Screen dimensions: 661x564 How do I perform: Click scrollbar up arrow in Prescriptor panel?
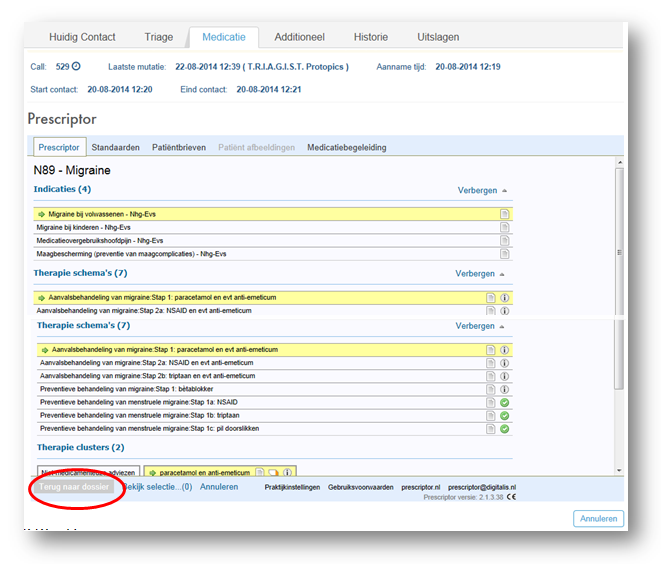[x=619, y=162]
